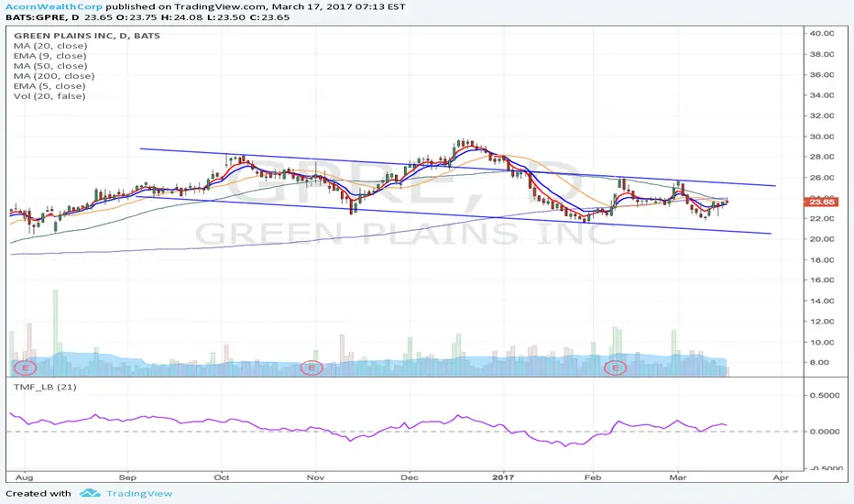Image resolution: width=854 pixels, height=504 pixels.
Task: Click the Sep date axis label
Action: point(127,477)
